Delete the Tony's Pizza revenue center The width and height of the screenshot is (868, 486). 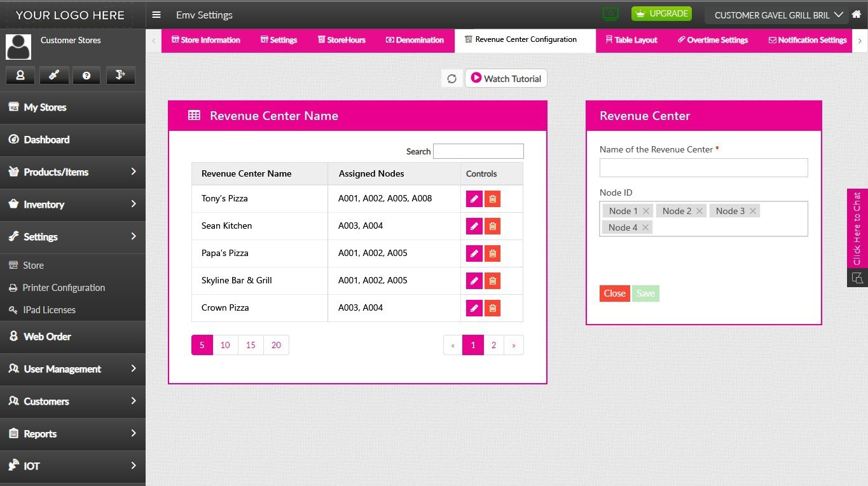(492, 199)
